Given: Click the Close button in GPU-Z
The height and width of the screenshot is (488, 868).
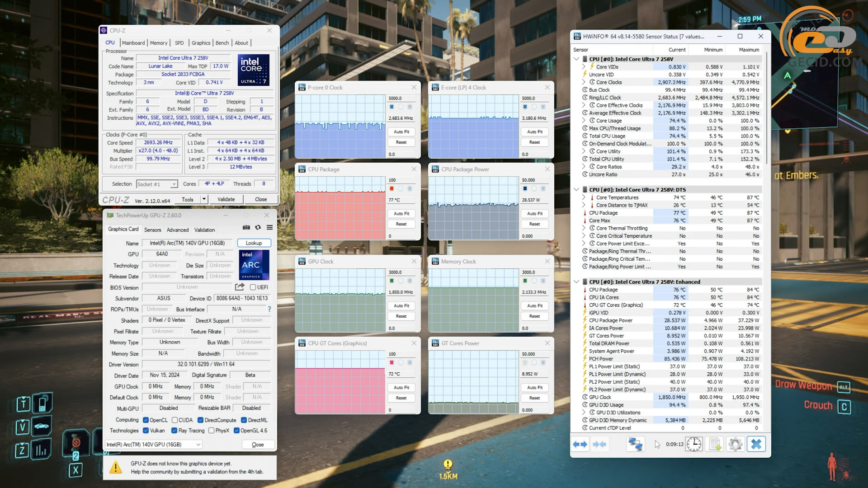Looking at the screenshot, I should point(258,445).
